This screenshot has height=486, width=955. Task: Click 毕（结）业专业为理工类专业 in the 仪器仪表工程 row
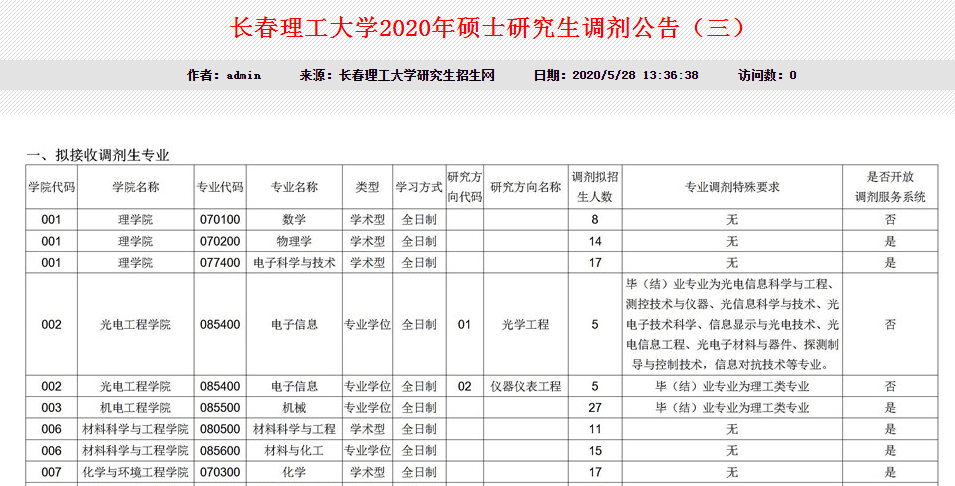coord(732,386)
